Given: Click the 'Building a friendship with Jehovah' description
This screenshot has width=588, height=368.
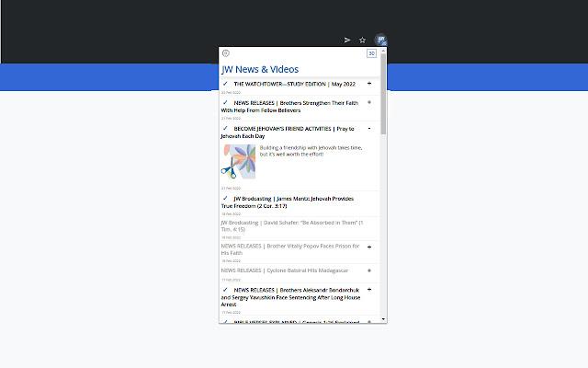Looking at the screenshot, I should (311, 151).
